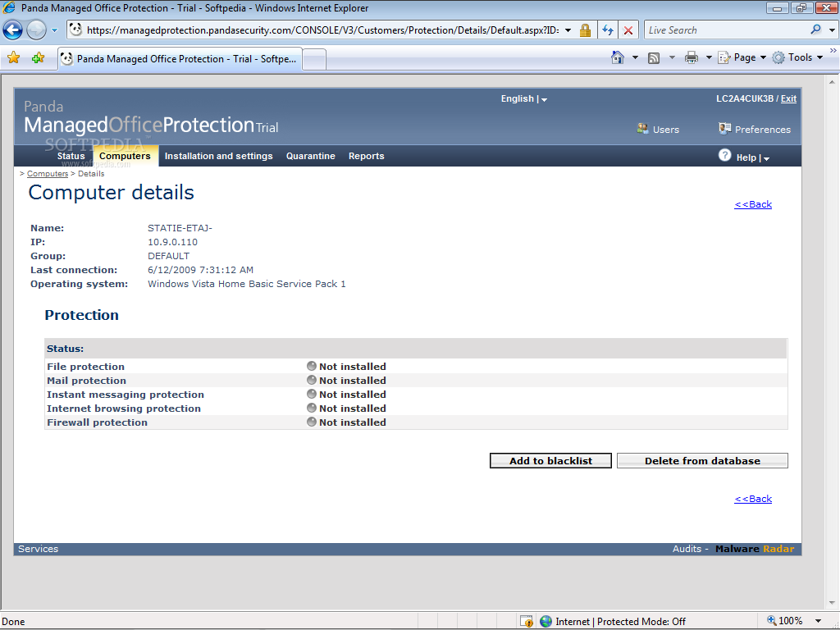The width and height of the screenshot is (840, 630).
Task: Click the browser Forward arrow button
Action: click(36, 30)
